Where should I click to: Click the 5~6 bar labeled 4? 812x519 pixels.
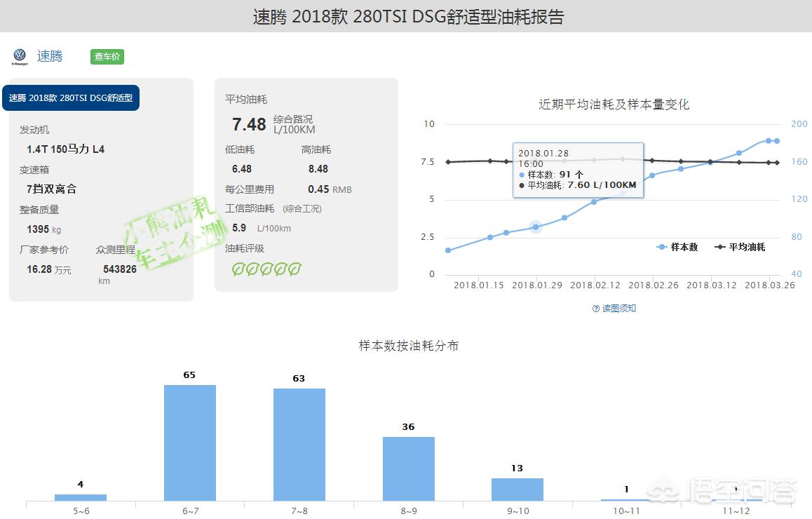coord(80,498)
